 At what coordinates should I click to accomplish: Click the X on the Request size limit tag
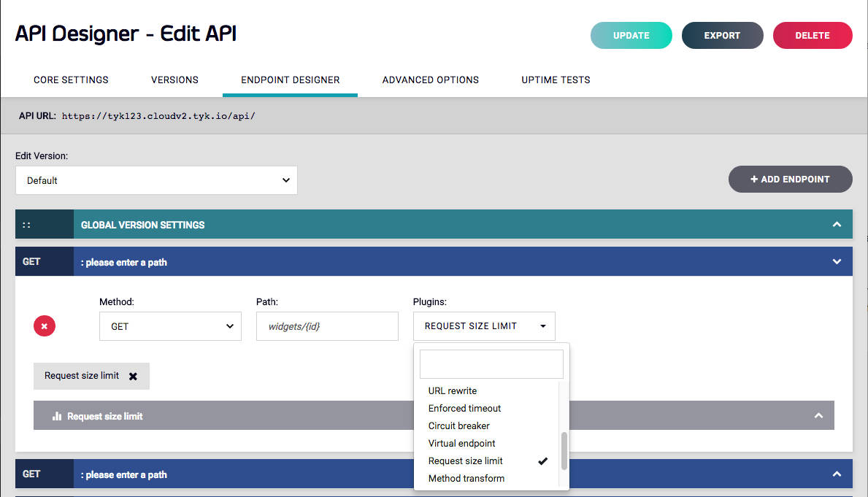(x=133, y=376)
